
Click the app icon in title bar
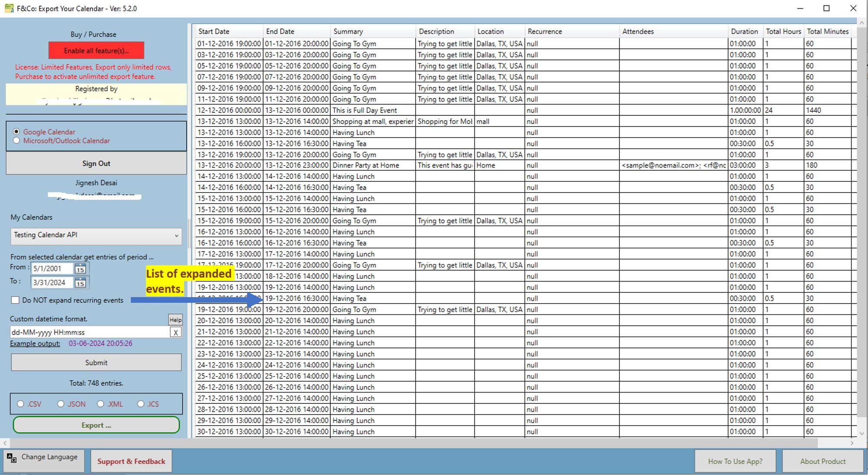point(9,8)
